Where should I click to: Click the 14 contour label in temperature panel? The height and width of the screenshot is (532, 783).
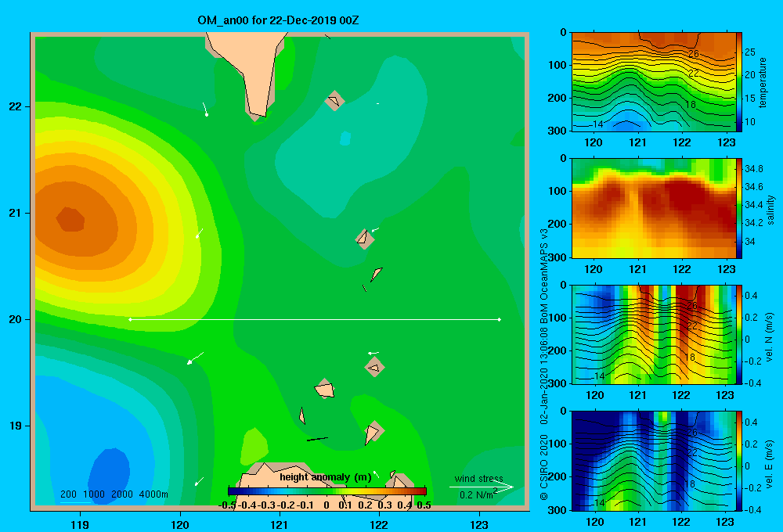(x=597, y=124)
